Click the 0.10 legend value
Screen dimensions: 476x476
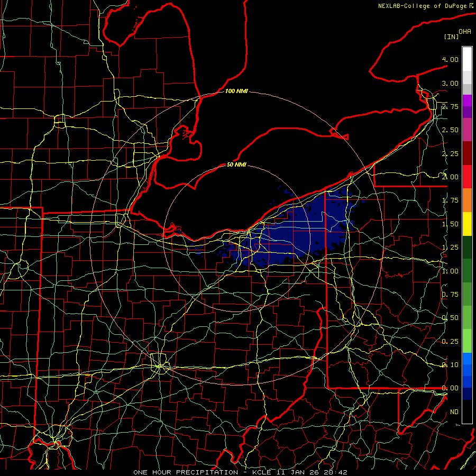pos(450,365)
